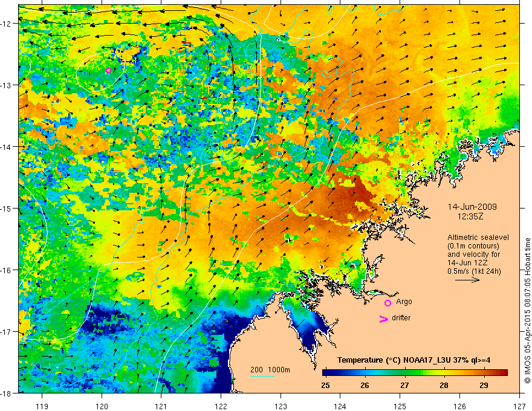Click the 27 label under color bar
The height and width of the screenshot is (411, 532).
pos(404,385)
